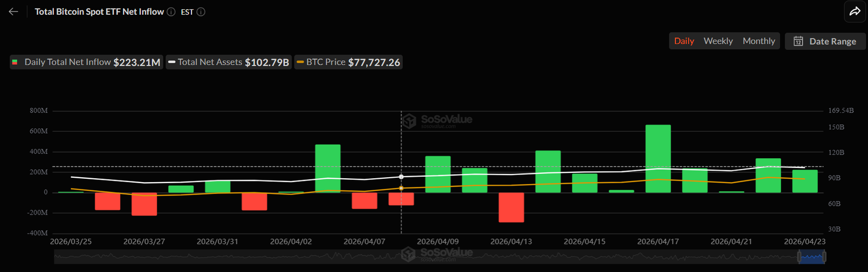Click the back arrow icon
The height and width of the screenshot is (272, 868).
14,12
